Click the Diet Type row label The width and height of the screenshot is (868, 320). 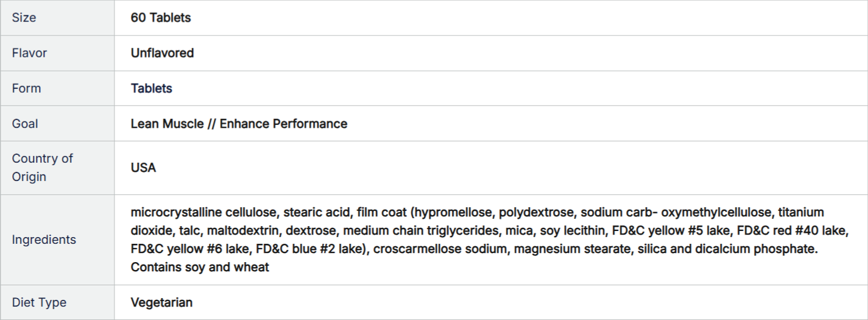(39, 302)
